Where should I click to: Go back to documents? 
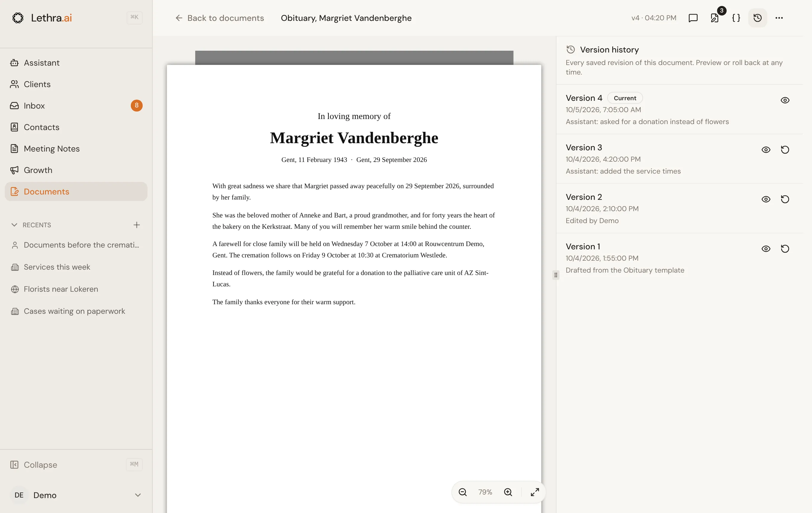coord(219,18)
